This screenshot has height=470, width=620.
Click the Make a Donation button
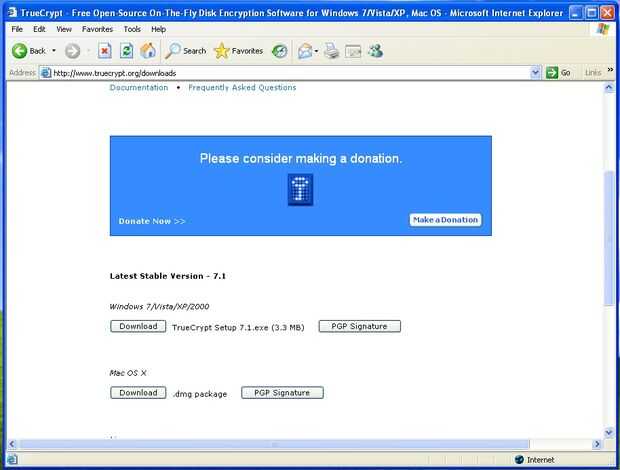tap(445, 220)
